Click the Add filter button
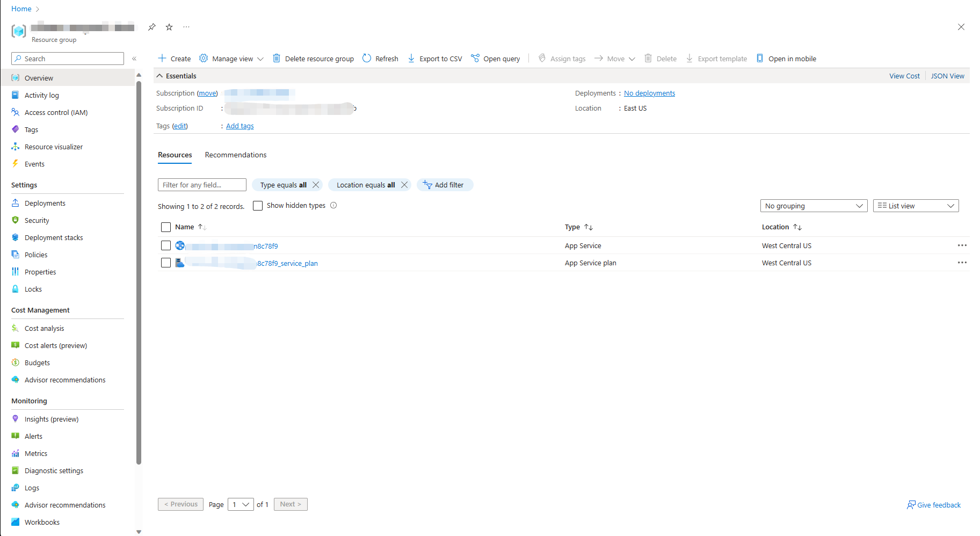980x536 pixels. pos(444,185)
